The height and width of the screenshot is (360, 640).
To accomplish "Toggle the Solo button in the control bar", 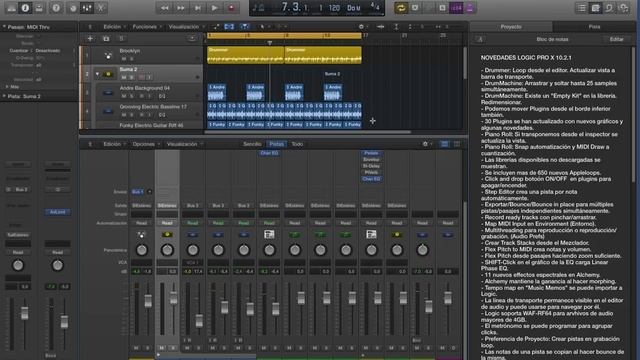I will point(442,8).
